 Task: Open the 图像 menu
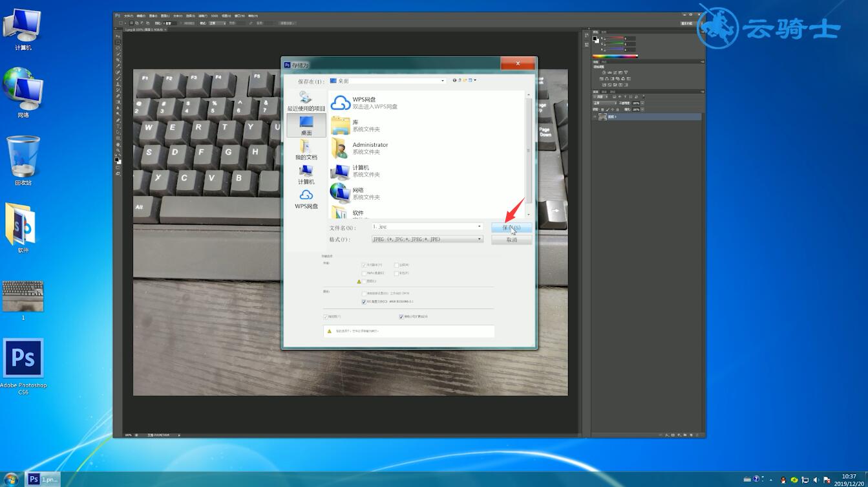click(x=153, y=16)
